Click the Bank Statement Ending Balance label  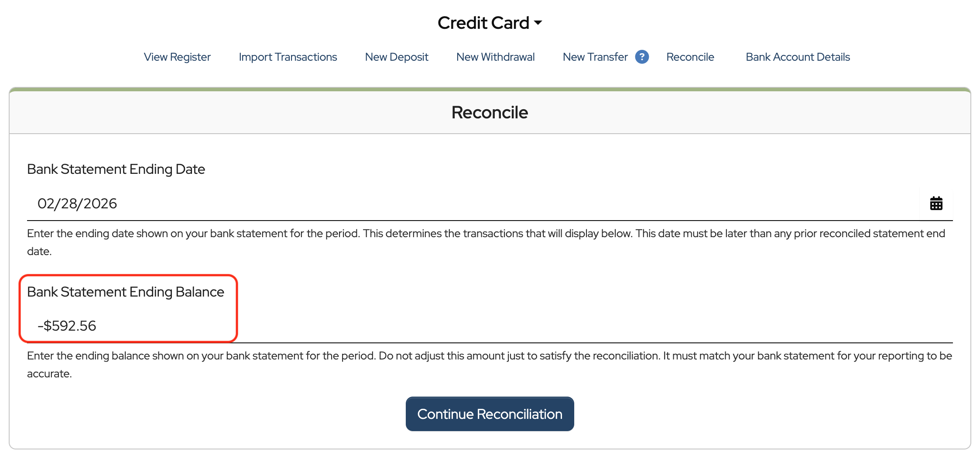(x=126, y=292)
